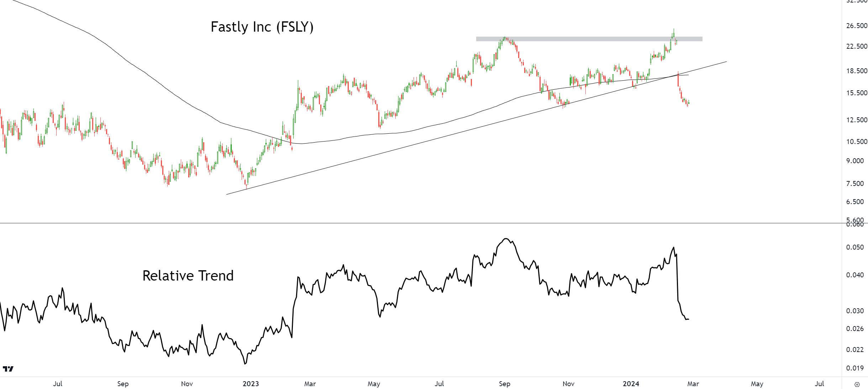
Task: Click the Relative Trend label
Action: tap(188, 276)
